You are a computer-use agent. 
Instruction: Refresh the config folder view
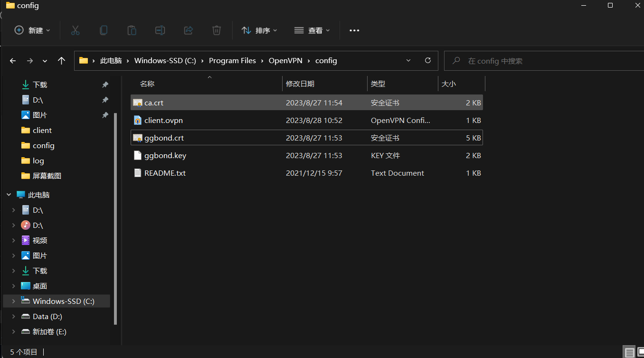point(428,61)
